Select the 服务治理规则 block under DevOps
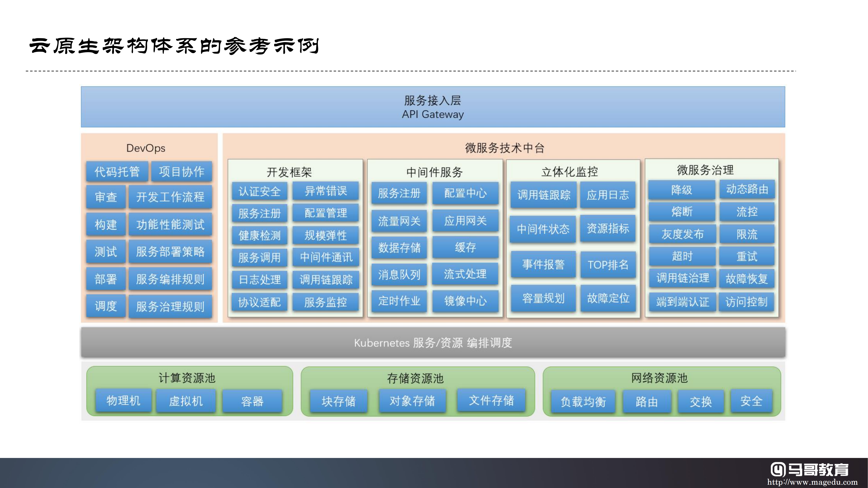This screenshot has height=488, width=868. (x=170, y=306)
